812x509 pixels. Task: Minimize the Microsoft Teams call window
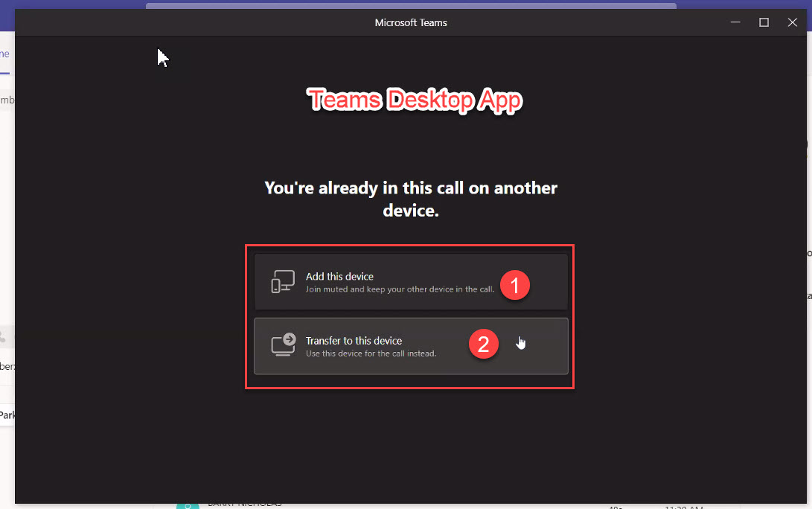click(735, 22)
